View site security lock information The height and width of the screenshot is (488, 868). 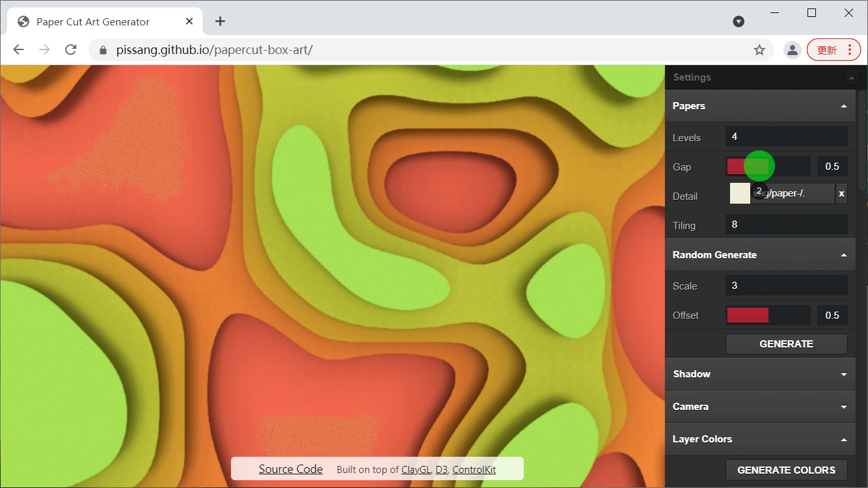[102, 50]
